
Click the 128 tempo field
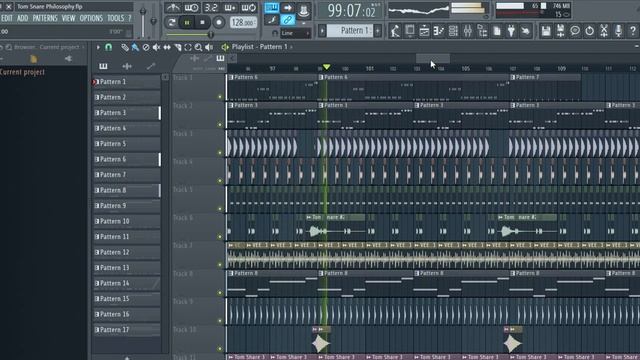(243, 22)
